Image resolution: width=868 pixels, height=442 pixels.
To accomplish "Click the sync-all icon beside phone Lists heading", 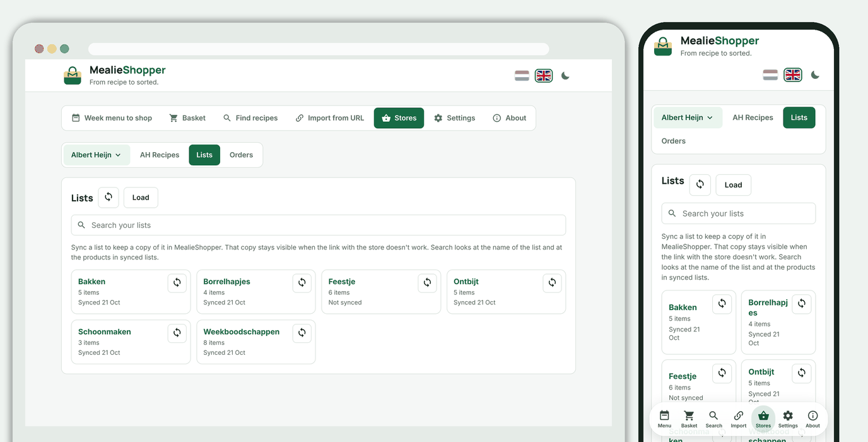I will [x=700, y=185].
